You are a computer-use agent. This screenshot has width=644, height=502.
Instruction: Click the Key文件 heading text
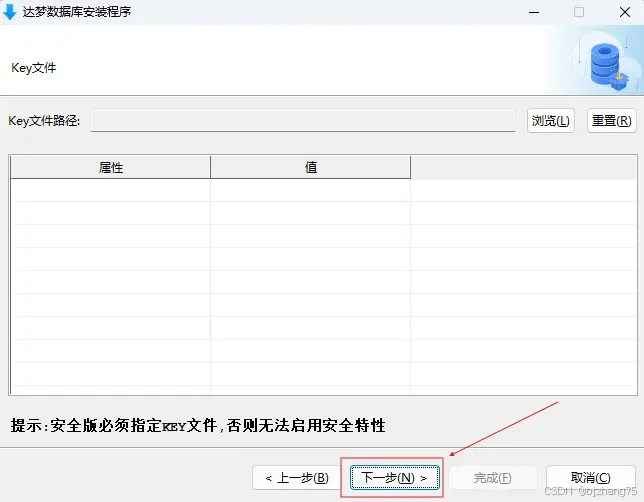[34, 68]
